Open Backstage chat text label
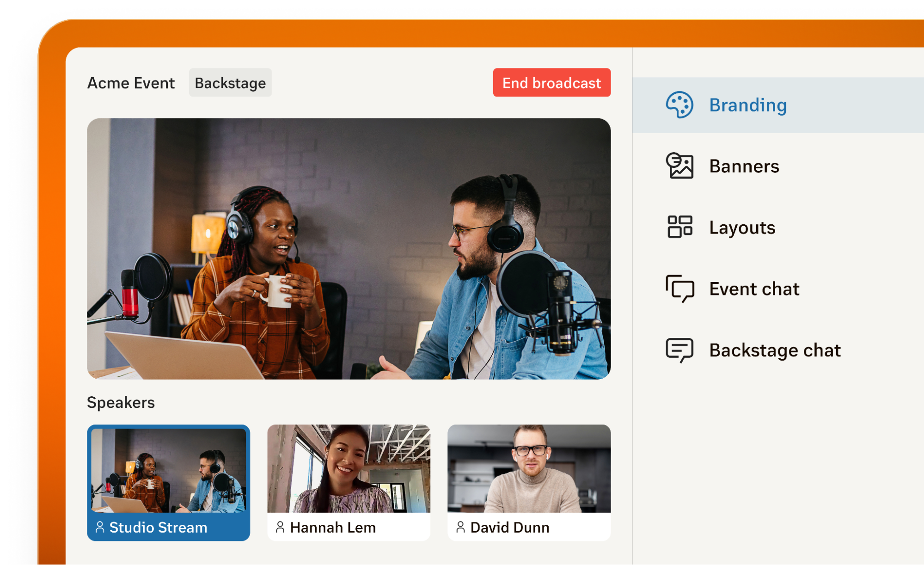 pos(775,350)
